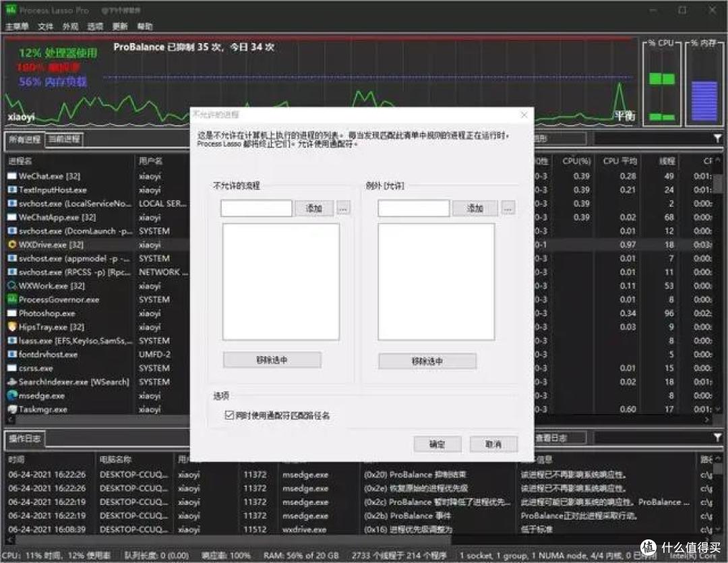Image resolution: width=728 pixels, height=563 pixels.
Task: Select the csrss.exe process icon
Action: [x=12, y=368]
